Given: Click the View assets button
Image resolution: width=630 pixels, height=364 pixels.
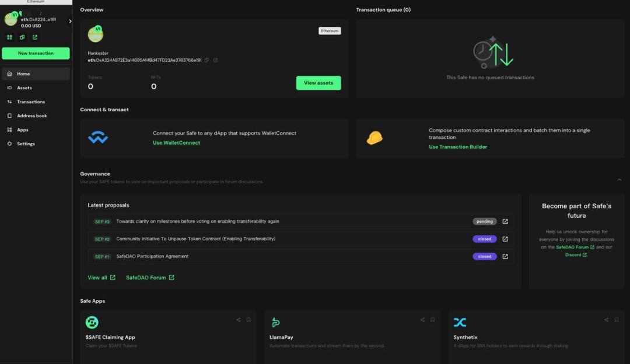Looking at the screenshot, I should tap(318, 83).
